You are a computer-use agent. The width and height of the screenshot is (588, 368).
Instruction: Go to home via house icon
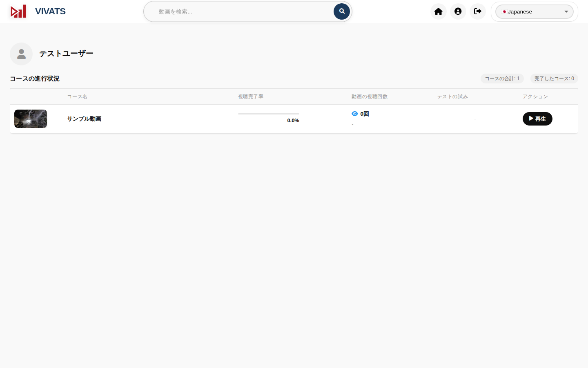(439, 11)
